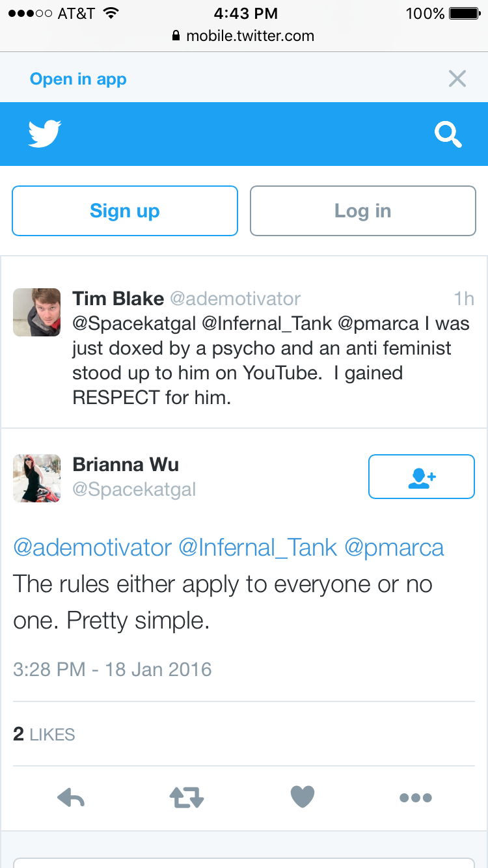This screenshot has height=868, width=488.
Task: Open search with magnifying glass icon
Action: [x=448, y=135]
